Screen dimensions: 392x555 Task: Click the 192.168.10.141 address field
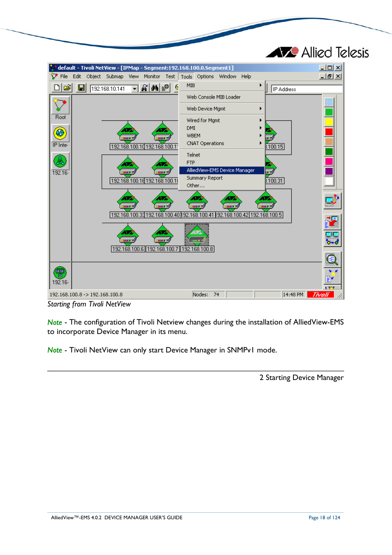(x=111, y=89)
